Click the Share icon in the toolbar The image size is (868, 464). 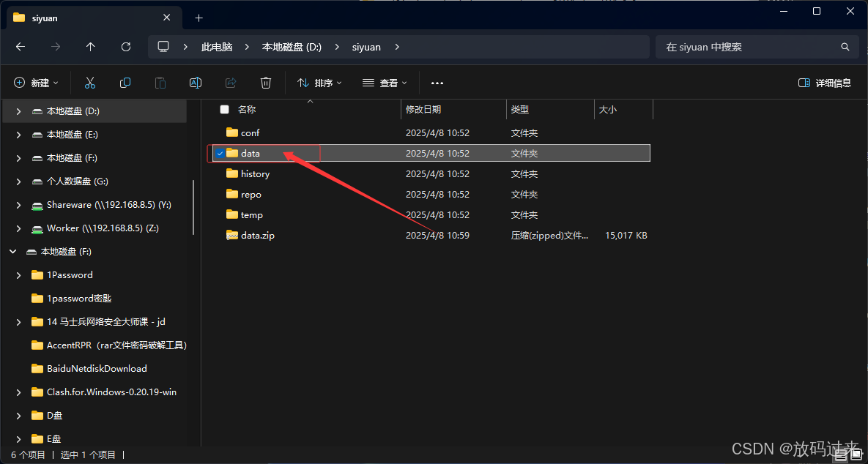click(230, 82)
